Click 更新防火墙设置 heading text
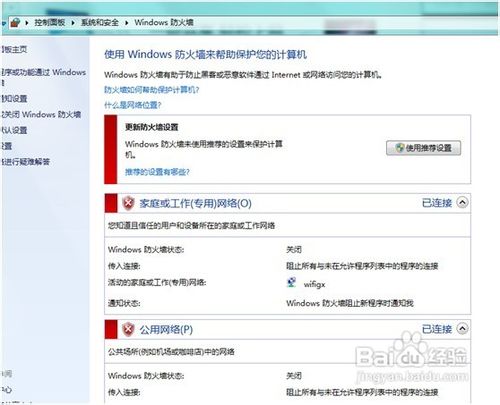 pyautogui.click(x=152, y=127)
